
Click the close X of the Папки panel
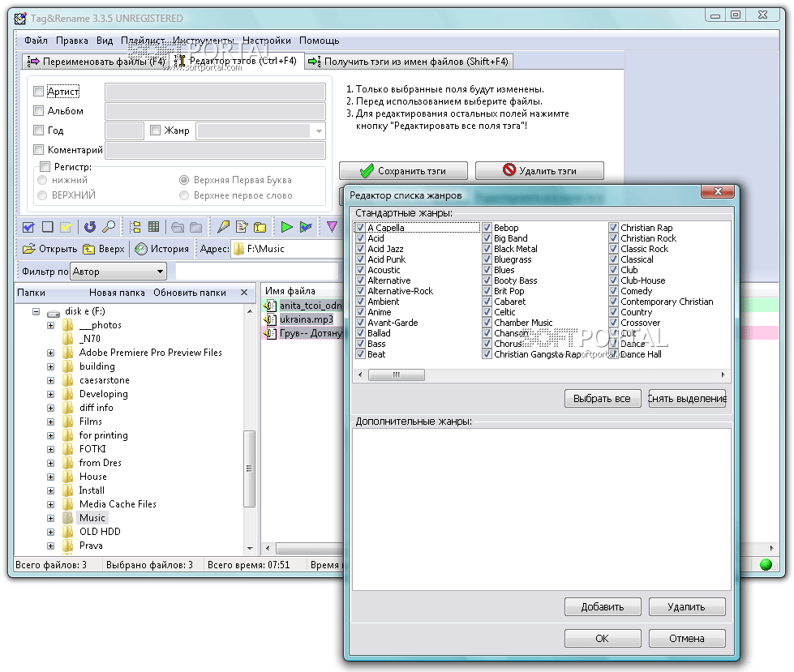(244, 292)
